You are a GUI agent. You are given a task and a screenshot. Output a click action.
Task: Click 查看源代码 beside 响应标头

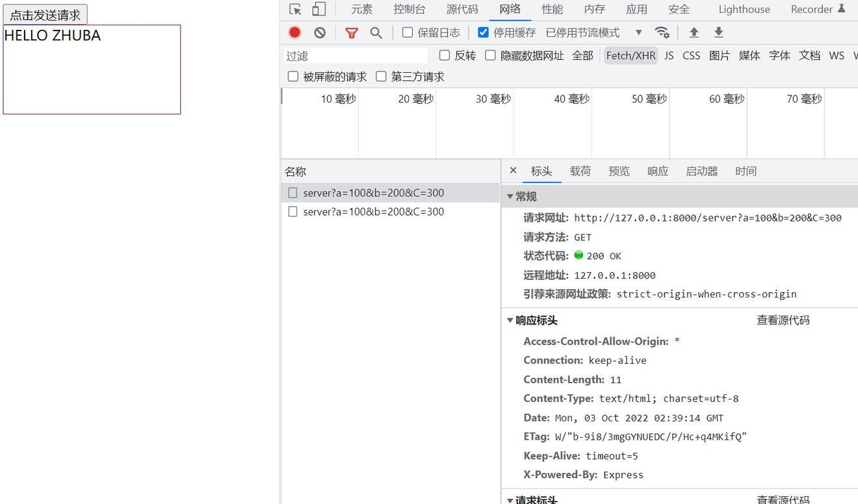pyautogui.click(x=783, y=320)
